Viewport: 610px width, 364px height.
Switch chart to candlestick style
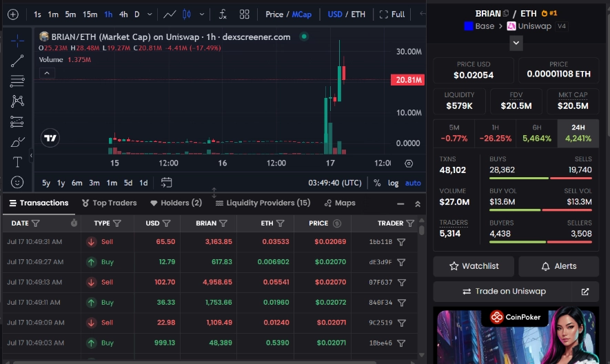[187, 14]
